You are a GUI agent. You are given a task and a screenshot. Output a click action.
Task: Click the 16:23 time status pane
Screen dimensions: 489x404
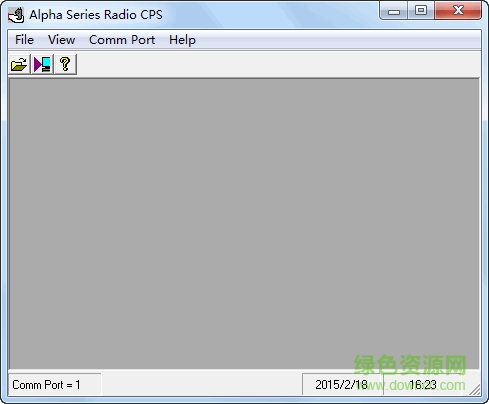click(x=423, y=385)
